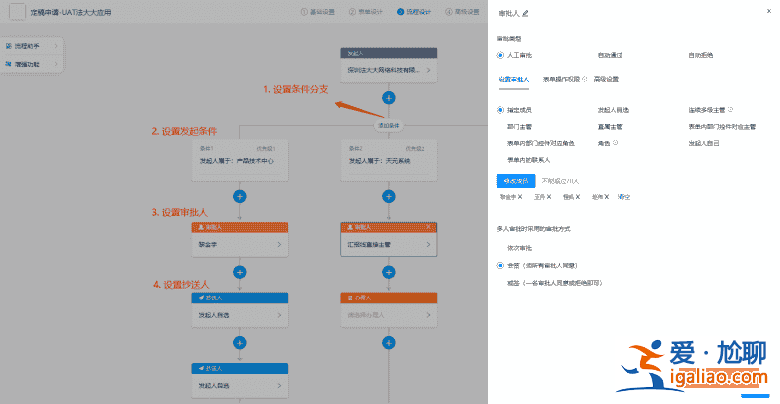Click send icon in bottom 抄送人 node header
The image size is (780, 404).
coord(201,368)
